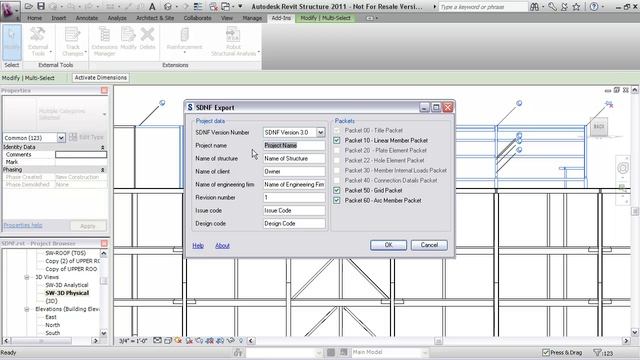The image size is (640, 360).
Task: Click OK in the SDNF Export dialog
Action: click(388, 245)
